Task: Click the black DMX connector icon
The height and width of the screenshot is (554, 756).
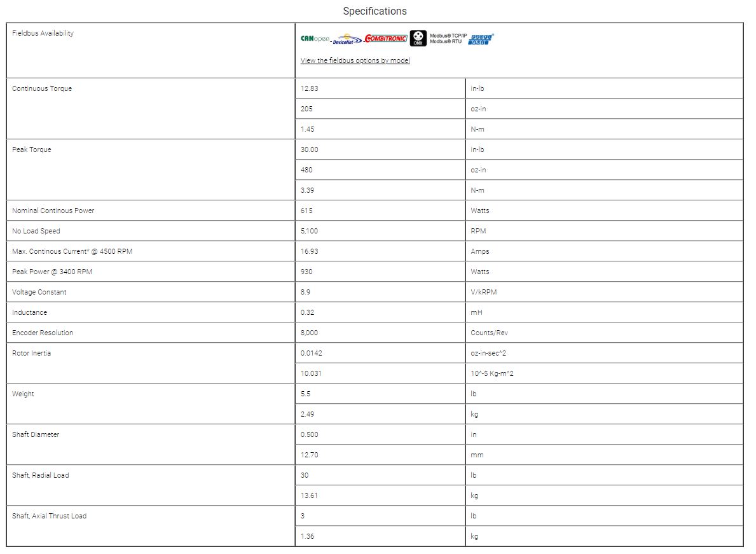Action: [418, 38]
